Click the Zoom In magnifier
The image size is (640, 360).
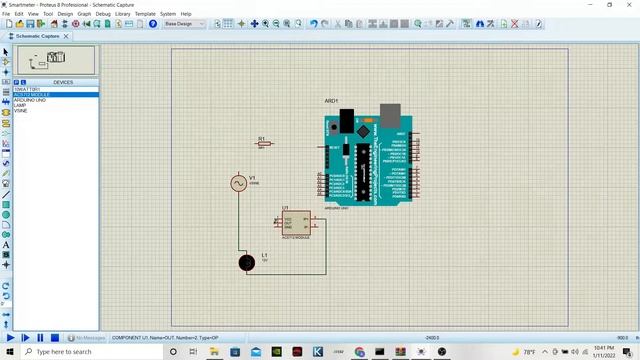tap(265, 24)
